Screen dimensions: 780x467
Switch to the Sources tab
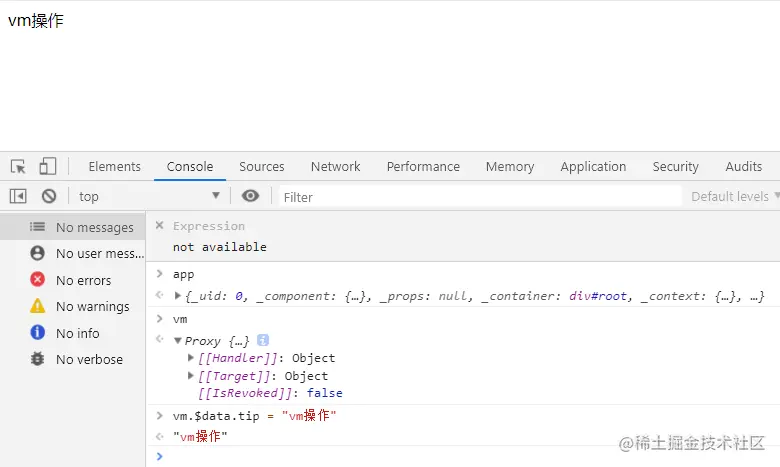tap(262, 167)
